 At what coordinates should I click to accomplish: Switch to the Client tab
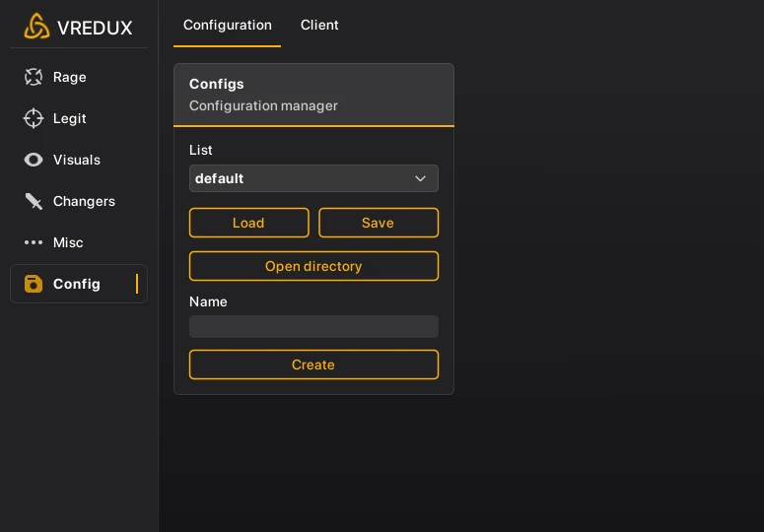(319, 25)
